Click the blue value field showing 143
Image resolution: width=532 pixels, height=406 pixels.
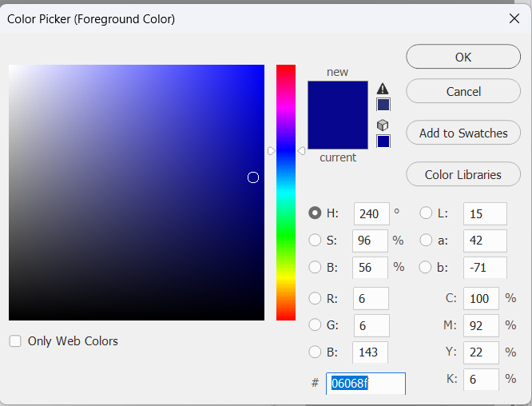pos(370,352)
